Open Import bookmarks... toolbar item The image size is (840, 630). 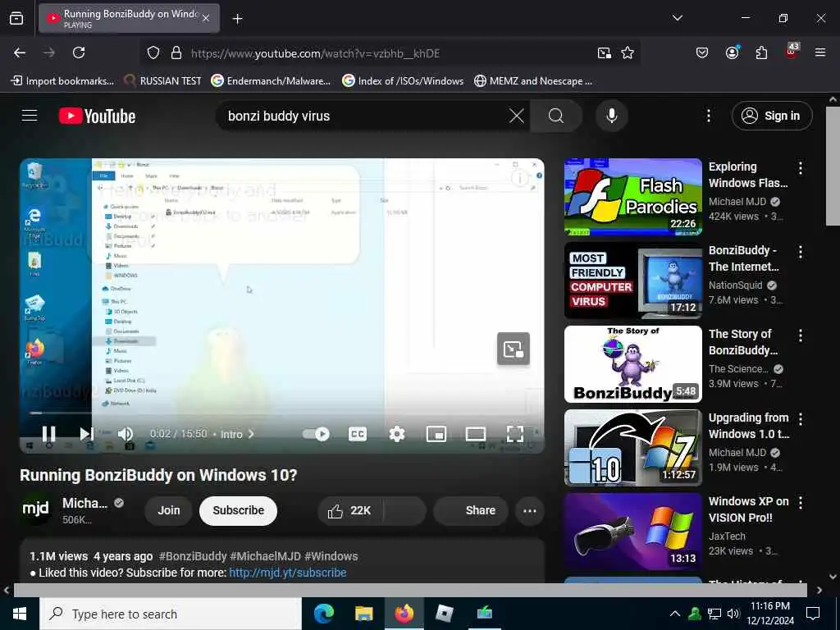point(62,81)
